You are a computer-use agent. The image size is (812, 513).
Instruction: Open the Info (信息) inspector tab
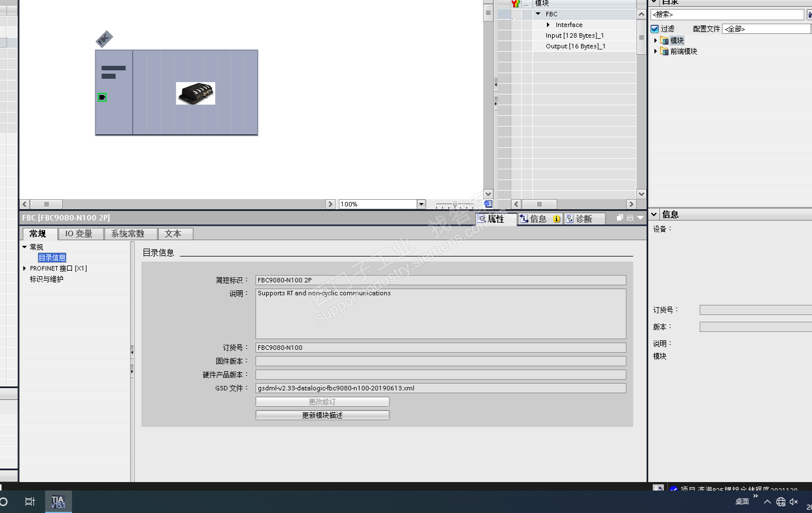click(533, 219)
